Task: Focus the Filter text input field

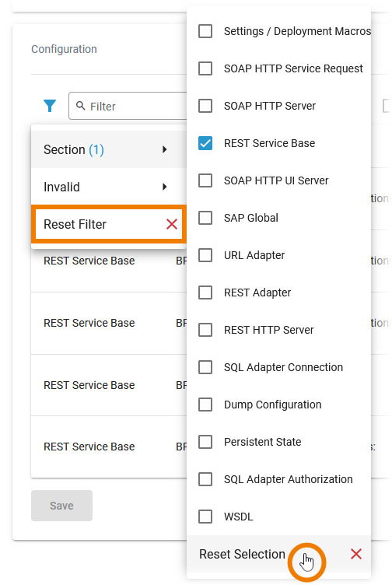Action: [x=128, y=106]
